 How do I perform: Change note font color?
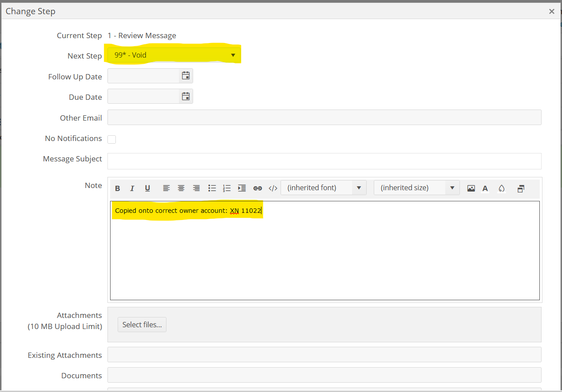pos(485,188)
